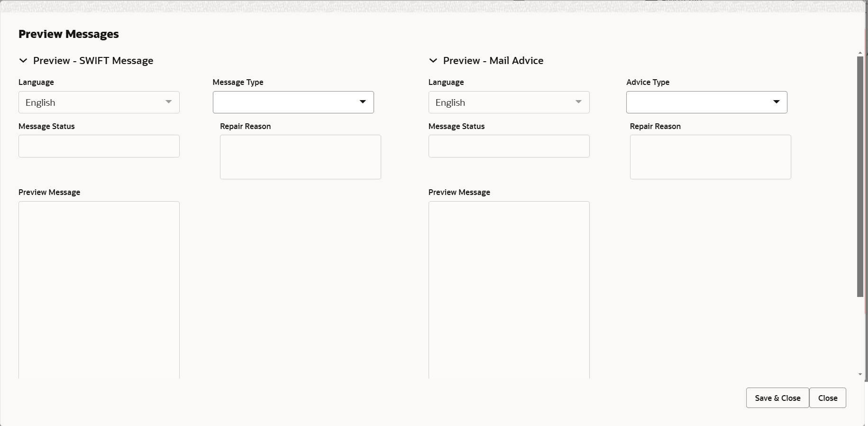868x426 pixels.
Task: Click the Close button
Action: click(x=828, y=398)
